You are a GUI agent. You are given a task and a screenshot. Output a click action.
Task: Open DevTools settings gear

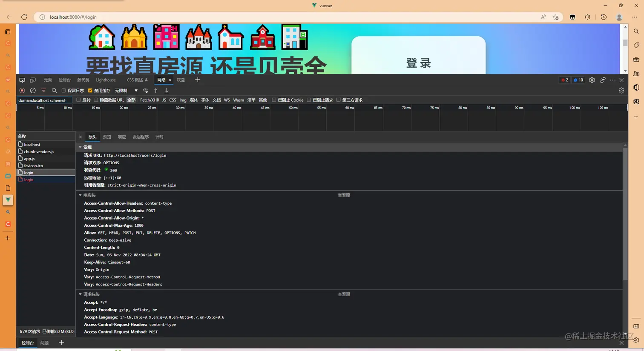click(592, 80)
